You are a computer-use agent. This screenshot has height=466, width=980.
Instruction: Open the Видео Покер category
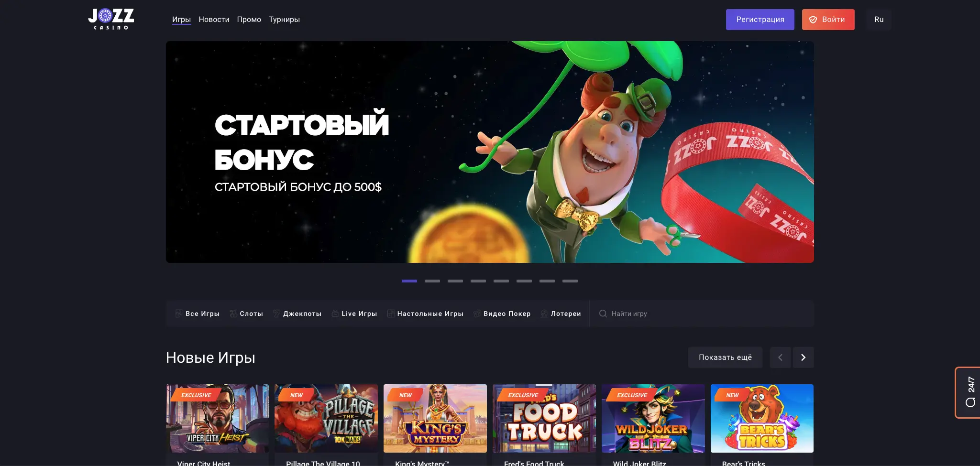502,314
